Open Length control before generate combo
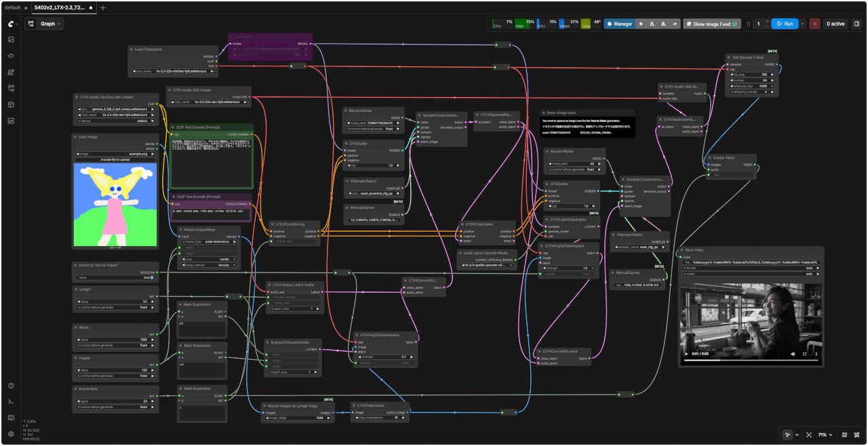The width and height of the screenshot is (868, 446). coord(116,307)
